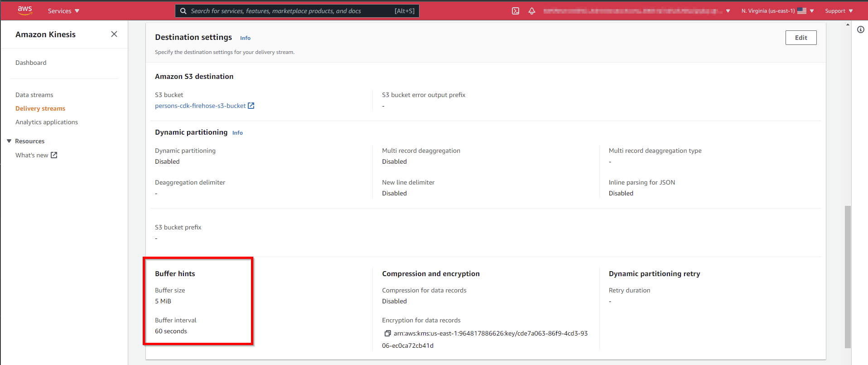
Task: Copy the KMS encryption key ARN
Action: click(387, 333)
